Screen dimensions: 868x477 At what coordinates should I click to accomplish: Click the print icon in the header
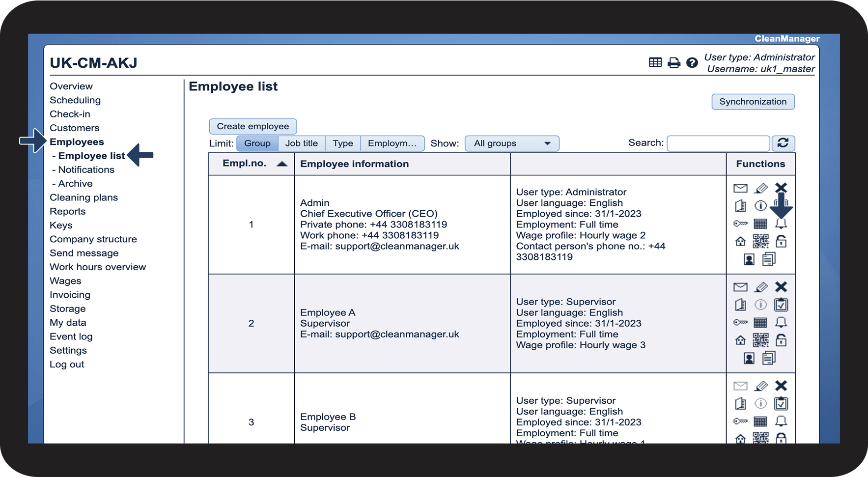(674, 63)
